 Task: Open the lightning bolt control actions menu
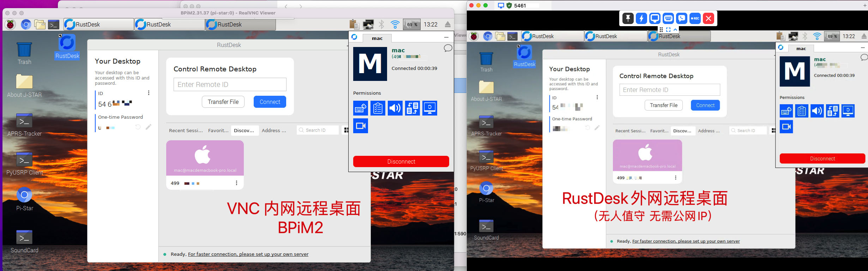tap(641, 18)
